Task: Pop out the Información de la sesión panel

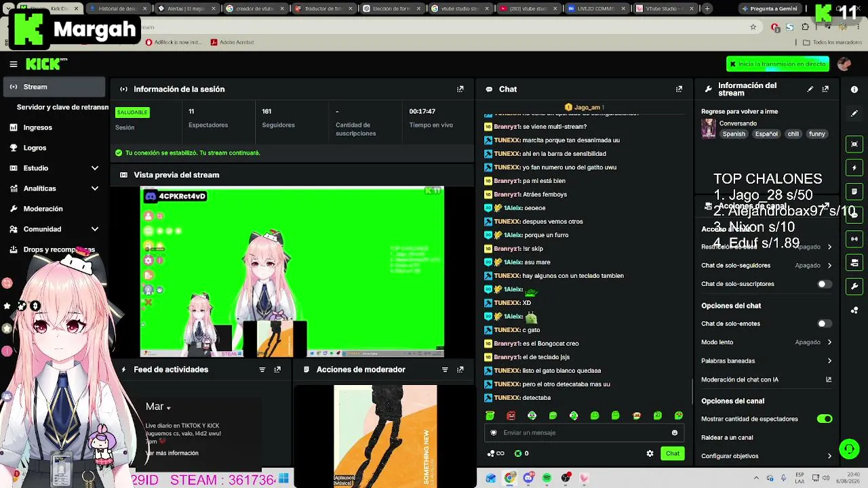Action: point(460,89)
